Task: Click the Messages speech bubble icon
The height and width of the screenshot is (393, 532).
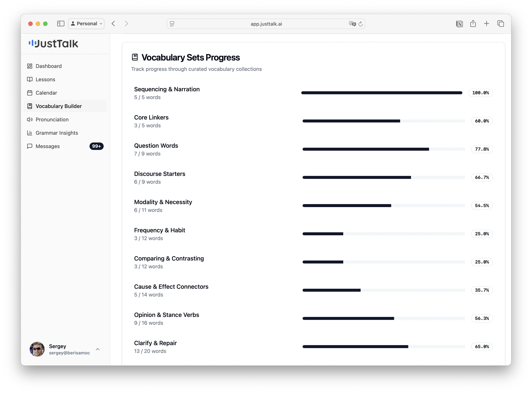Action: (x=30, y=146)
